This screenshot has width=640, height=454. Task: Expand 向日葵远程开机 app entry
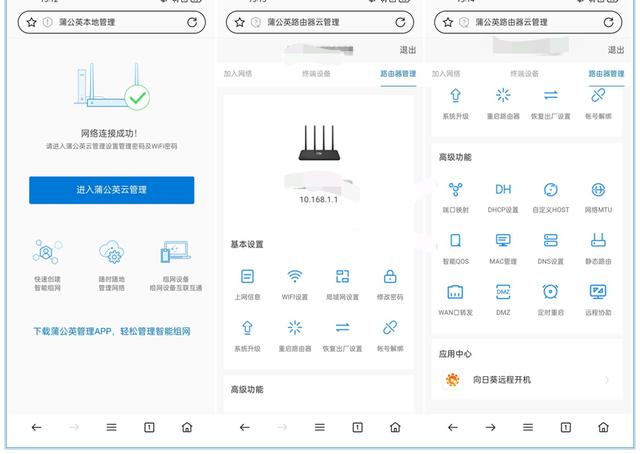click(527, 380)
